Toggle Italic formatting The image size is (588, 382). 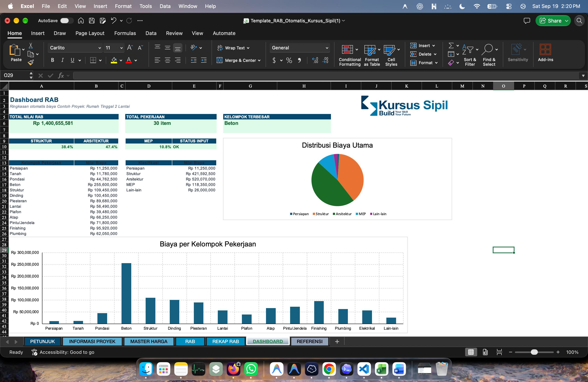[x=62, y=60]
